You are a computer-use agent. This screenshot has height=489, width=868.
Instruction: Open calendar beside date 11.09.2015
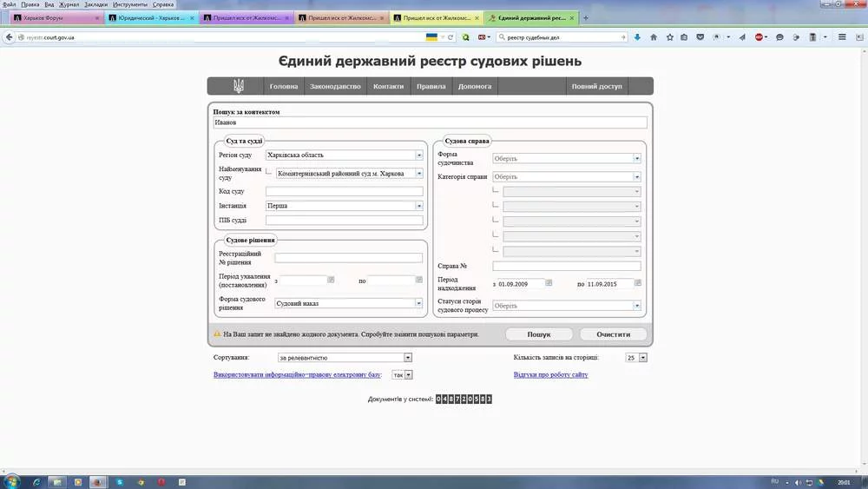[x=638, y=283]
